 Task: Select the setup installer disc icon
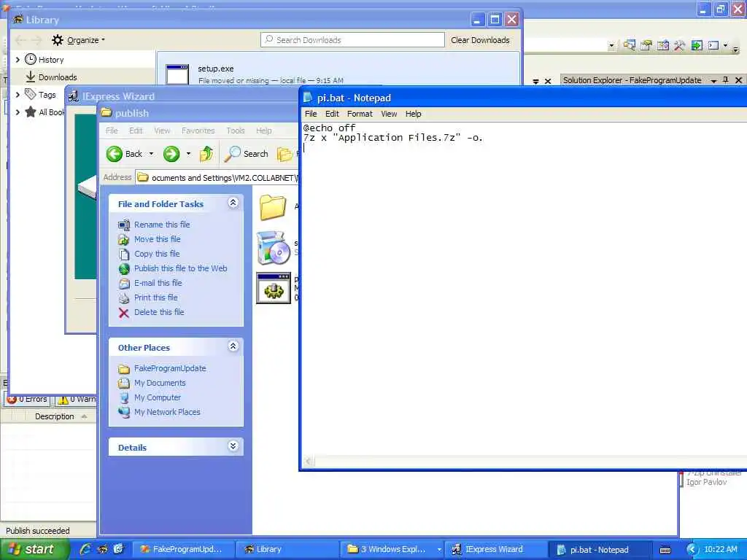tap(273, 247)
